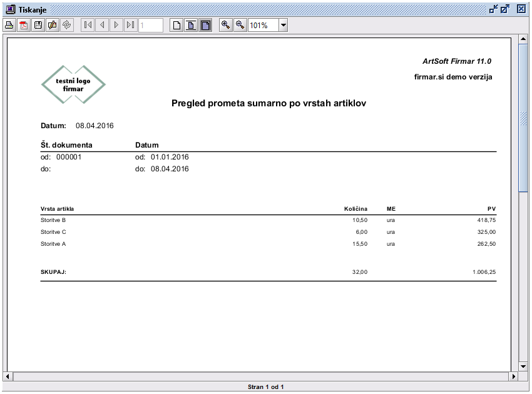532x394 pixels.
Task: Jump to the last page
Action: click(130, 25)
